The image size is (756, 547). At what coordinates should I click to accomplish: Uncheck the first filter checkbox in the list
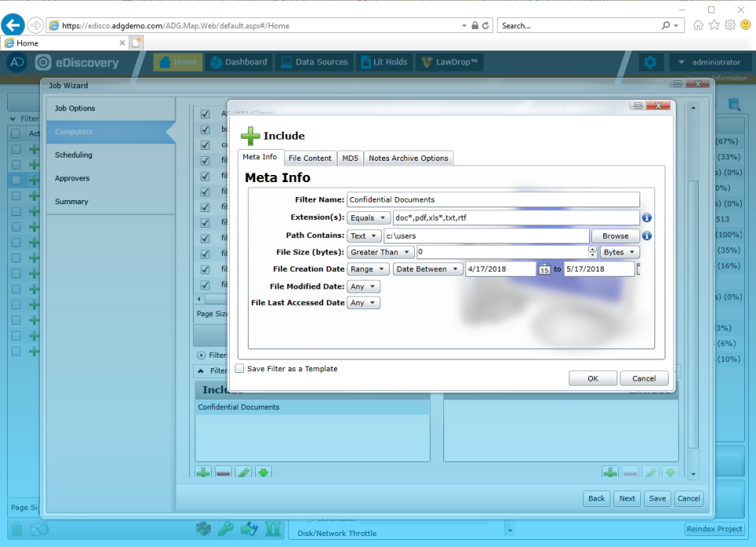(x=206, y=113)
